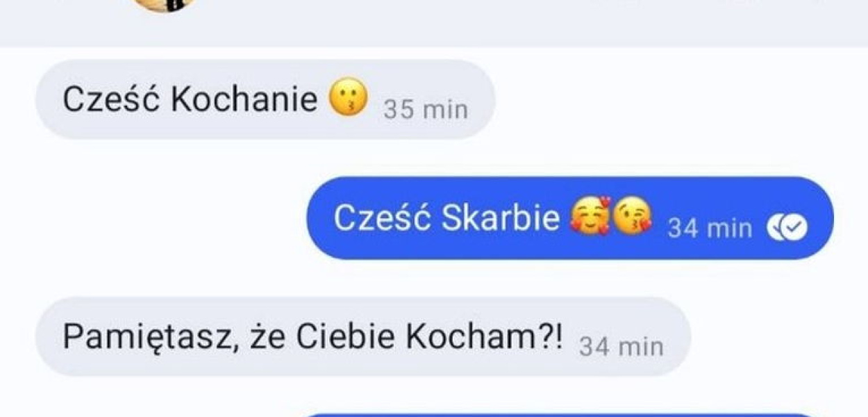Tap the kissing face emoji after Kochanie

click(349, 99)
